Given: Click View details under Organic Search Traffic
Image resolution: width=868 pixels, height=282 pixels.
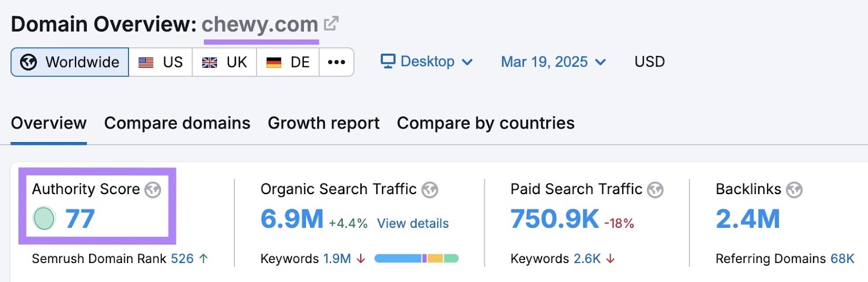Looking at the screenshot, I should (x=413, y=223).
